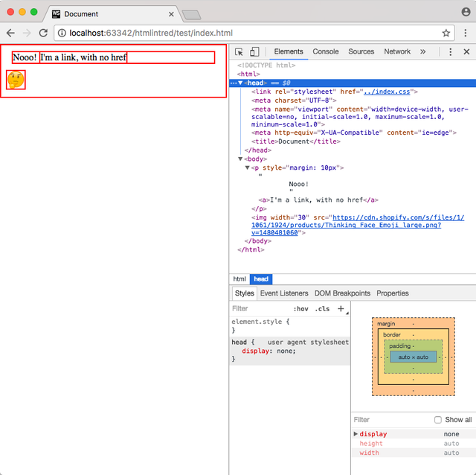Select the meta charset UTF-8 line
The width and height of the screenshot is (476, 475).
click(294, 101)
